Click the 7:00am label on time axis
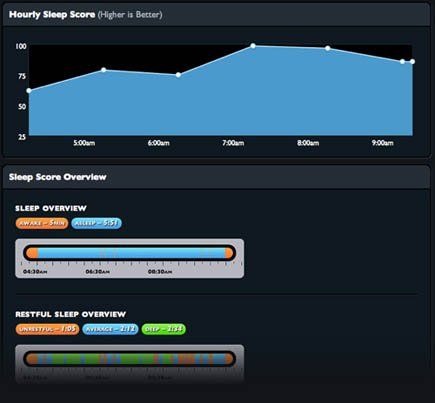This screenshot has height=403, width=435. (x=233, y=143)
